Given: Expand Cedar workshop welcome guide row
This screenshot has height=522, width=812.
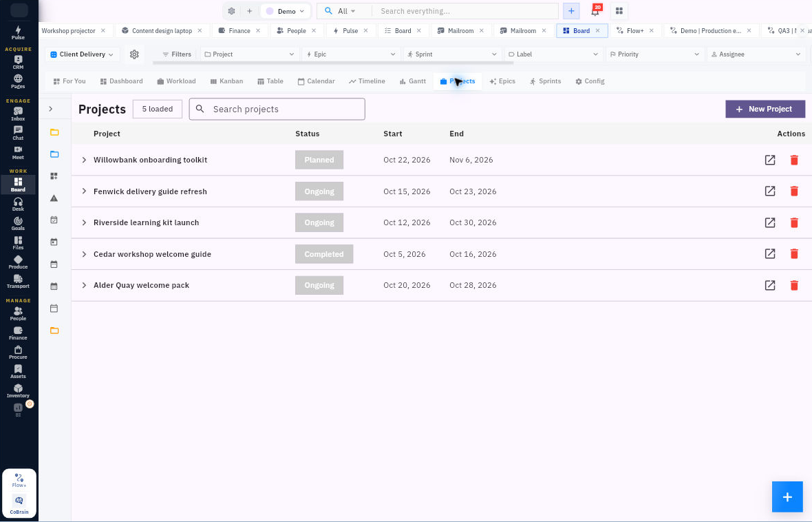Looking at the screenshot, I should [x=84, y=254].
